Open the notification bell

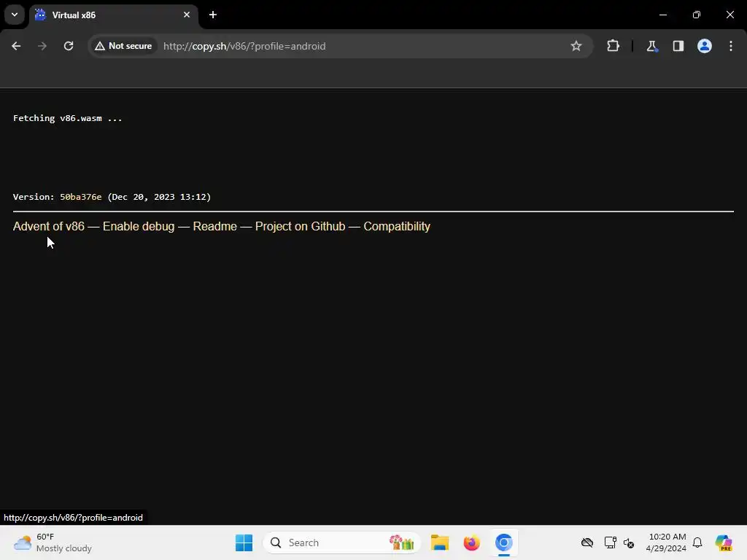pos(697,542)
